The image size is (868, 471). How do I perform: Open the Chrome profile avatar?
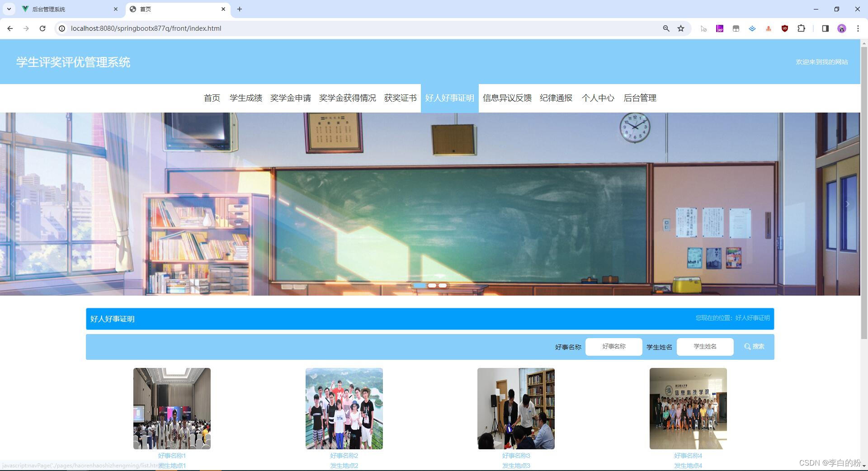click(841, 28)
